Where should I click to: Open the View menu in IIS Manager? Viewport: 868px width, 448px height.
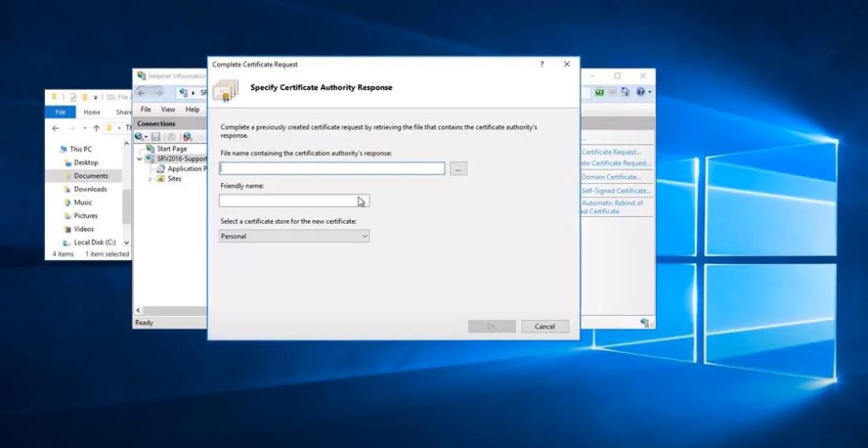pyautogui.click(x=169, y=109)
